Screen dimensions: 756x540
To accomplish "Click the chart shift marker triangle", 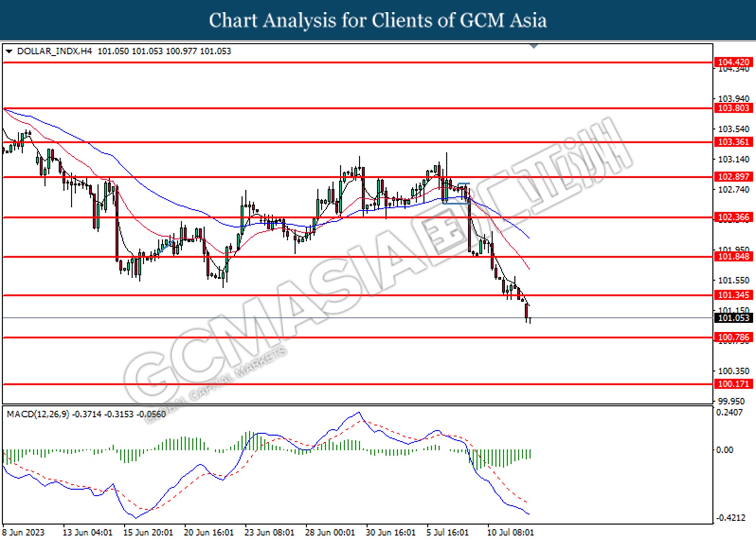I will click(534, 47).
